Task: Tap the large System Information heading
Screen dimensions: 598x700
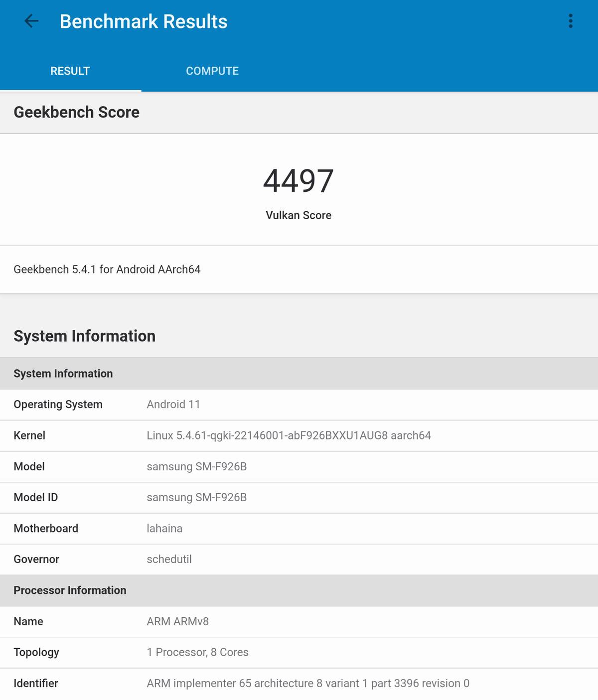Action: pyautogui.click(x=85, y=336)
